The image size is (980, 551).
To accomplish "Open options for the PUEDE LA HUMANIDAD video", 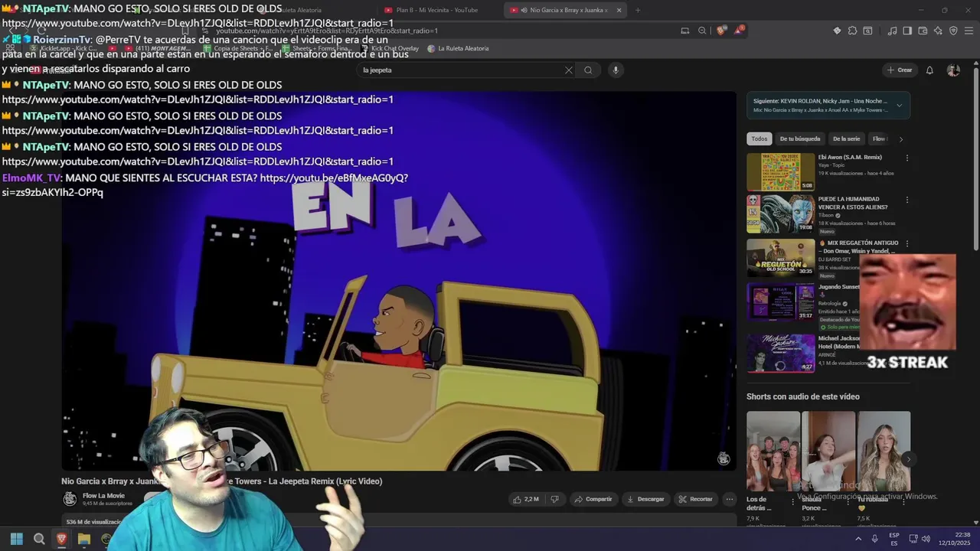I will tap(907, 200).
